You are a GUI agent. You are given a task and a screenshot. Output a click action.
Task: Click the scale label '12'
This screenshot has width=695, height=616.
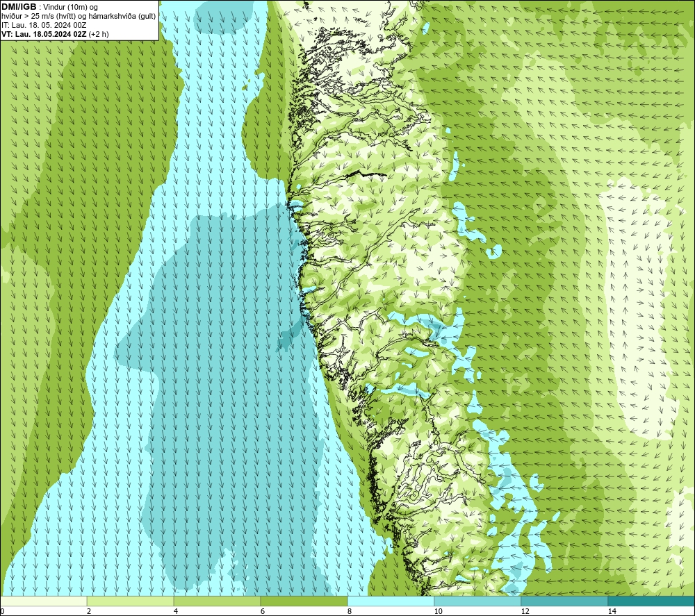525,611
